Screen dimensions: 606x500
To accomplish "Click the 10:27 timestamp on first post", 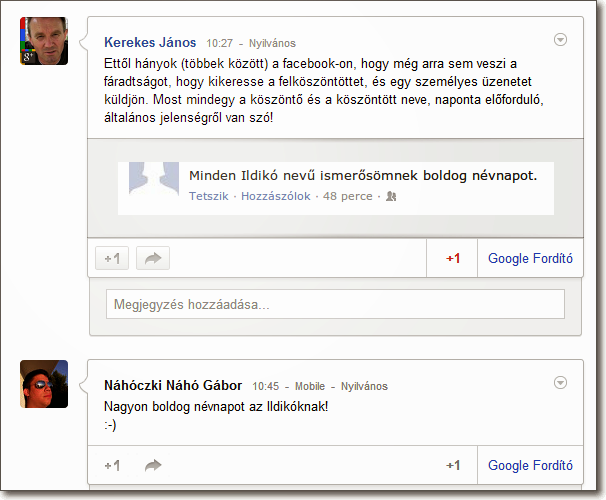I will (x=219, y=44).
